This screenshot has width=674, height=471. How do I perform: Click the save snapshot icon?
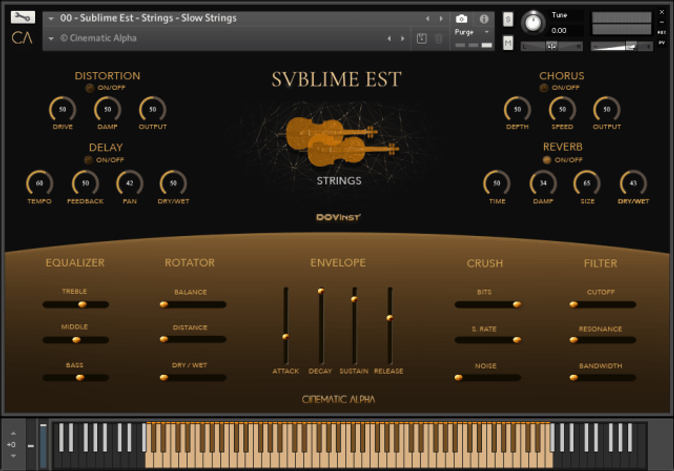pos(421,38)
